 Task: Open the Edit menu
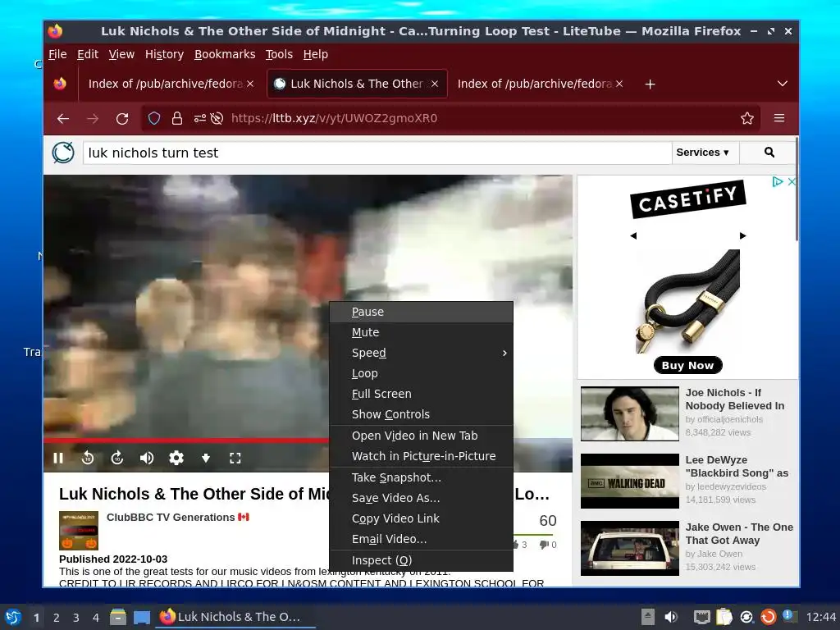click(87, 54)
